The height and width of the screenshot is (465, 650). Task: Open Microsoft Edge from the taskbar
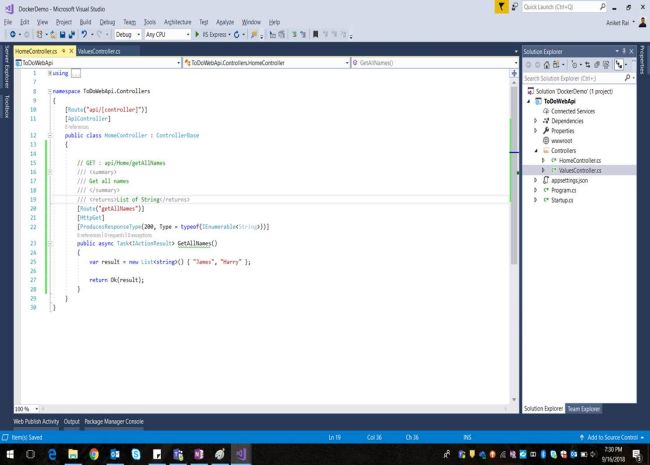(52, 454)
